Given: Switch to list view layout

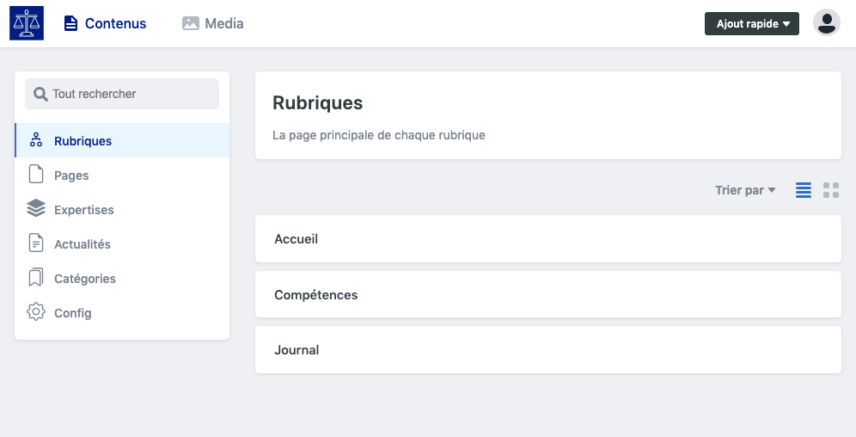Looking at the screenshot, I should tap(803, 190).
